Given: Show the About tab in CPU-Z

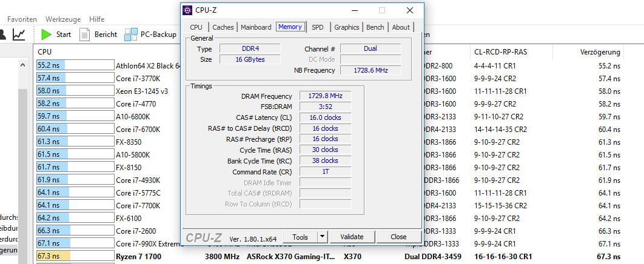Looking at the screenshot, I should click(x=401, y=27).
